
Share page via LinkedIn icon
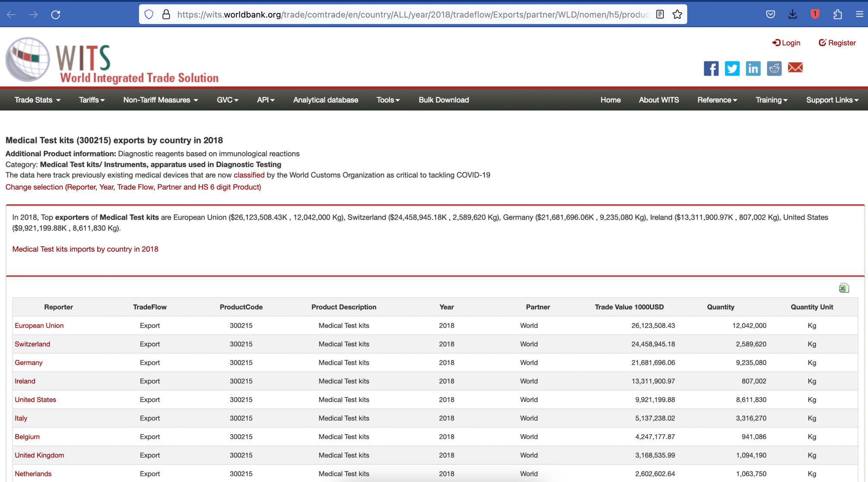753,68
